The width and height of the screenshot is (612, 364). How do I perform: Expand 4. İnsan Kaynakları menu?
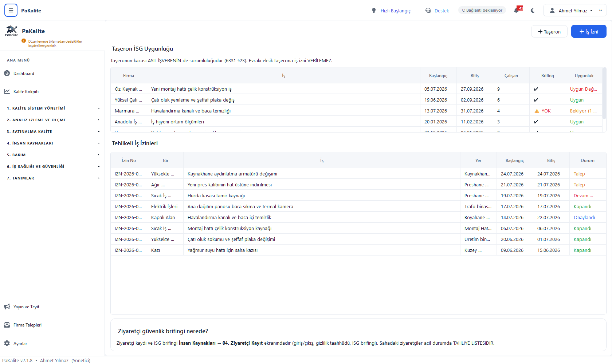(x=52, y=143)
